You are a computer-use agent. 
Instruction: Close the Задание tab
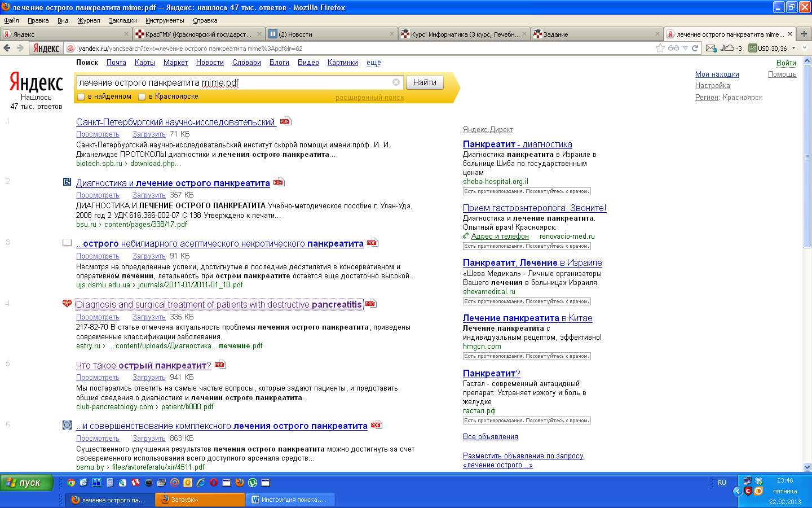(x=657, y=34)
